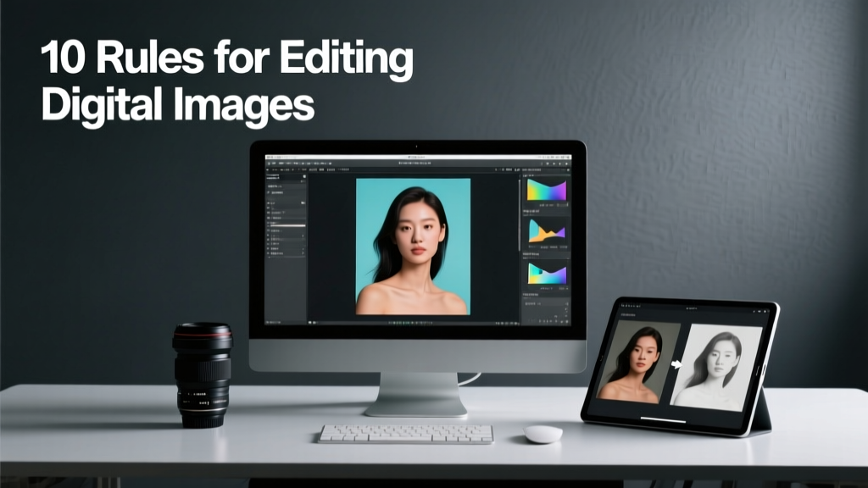
Task: Click the portrait photo on the iMac canvas
Action: (413, 247)
